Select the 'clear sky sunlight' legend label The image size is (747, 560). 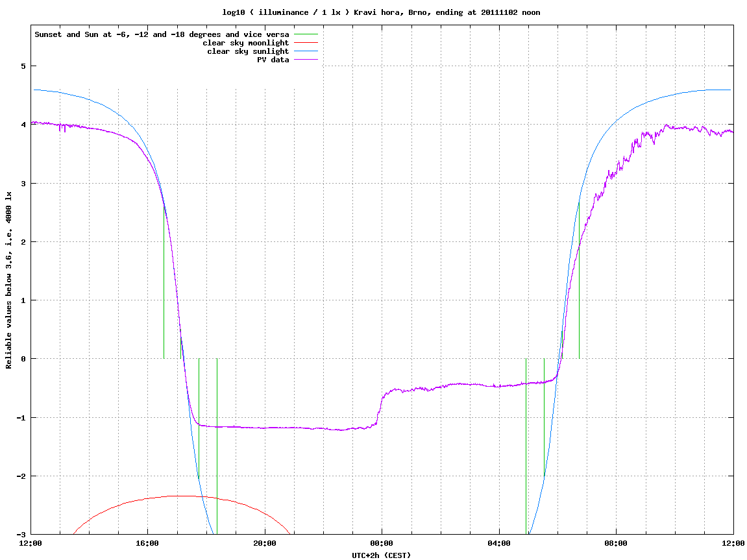[248, 51]
